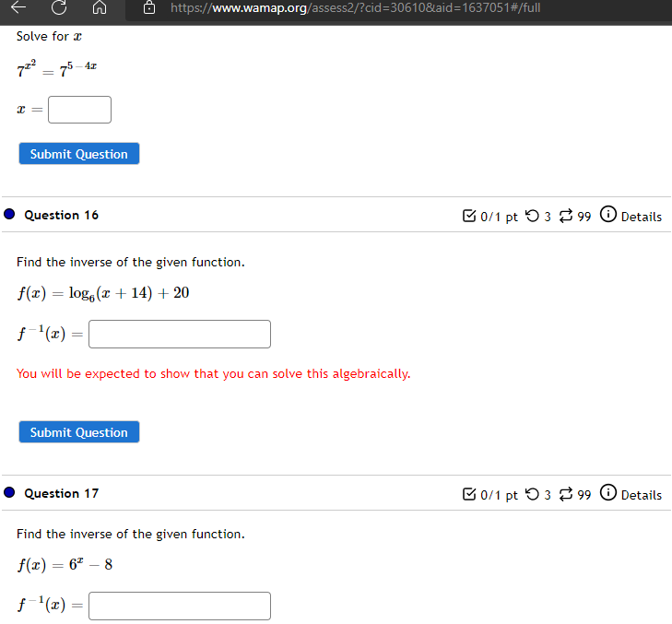Open browser home page icon

coord(100,6)
